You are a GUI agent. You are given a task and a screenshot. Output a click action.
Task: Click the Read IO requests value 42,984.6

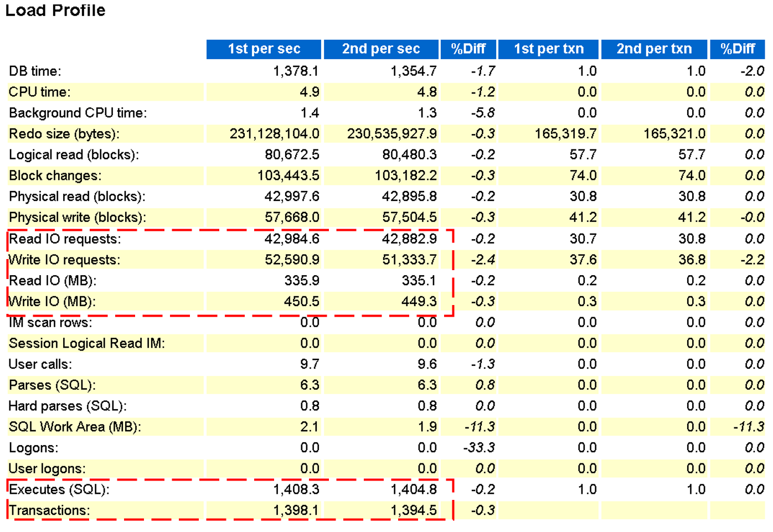[x=292, y=239]
